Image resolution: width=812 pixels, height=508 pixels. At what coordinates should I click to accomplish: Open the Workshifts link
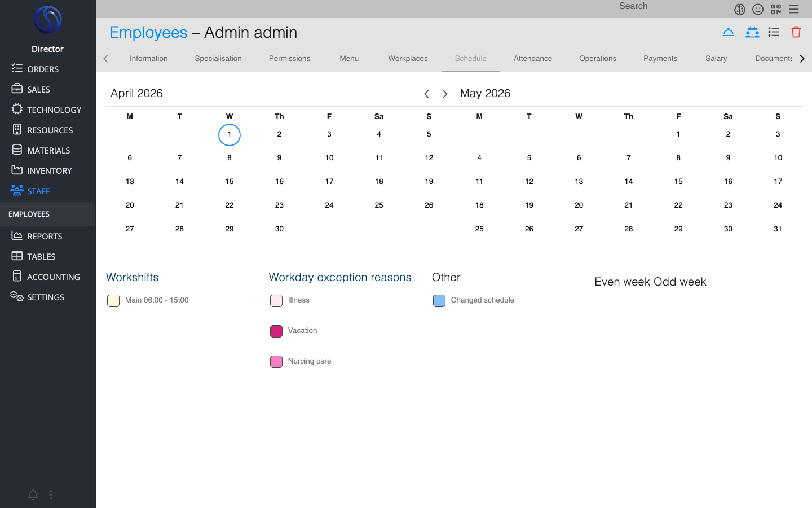tap(132, 277)
